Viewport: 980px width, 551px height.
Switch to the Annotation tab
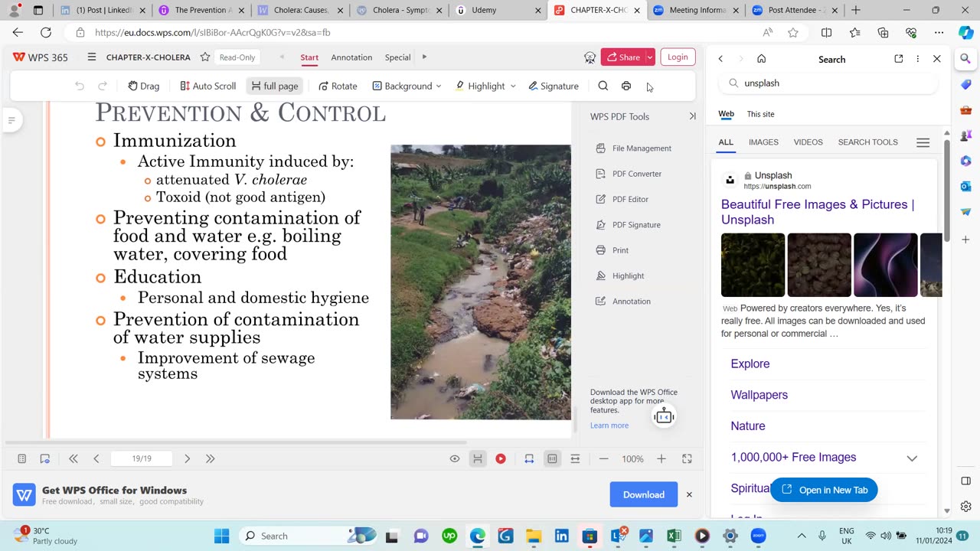click(351, 57)
